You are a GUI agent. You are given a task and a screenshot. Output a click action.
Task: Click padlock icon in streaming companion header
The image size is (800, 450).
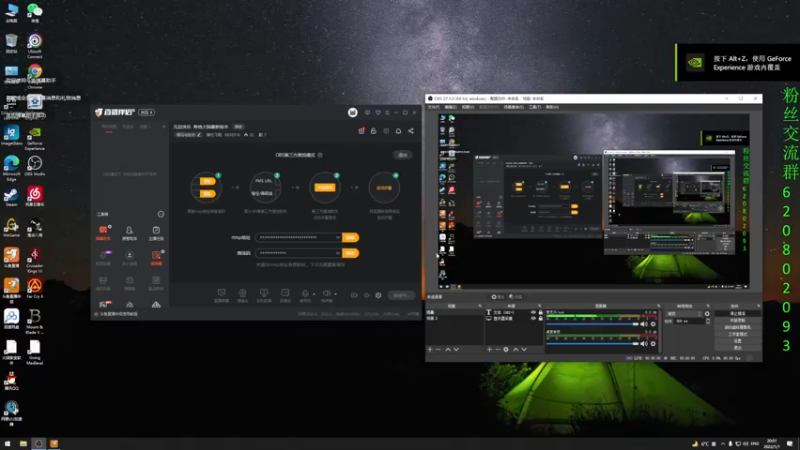(373, 131)
